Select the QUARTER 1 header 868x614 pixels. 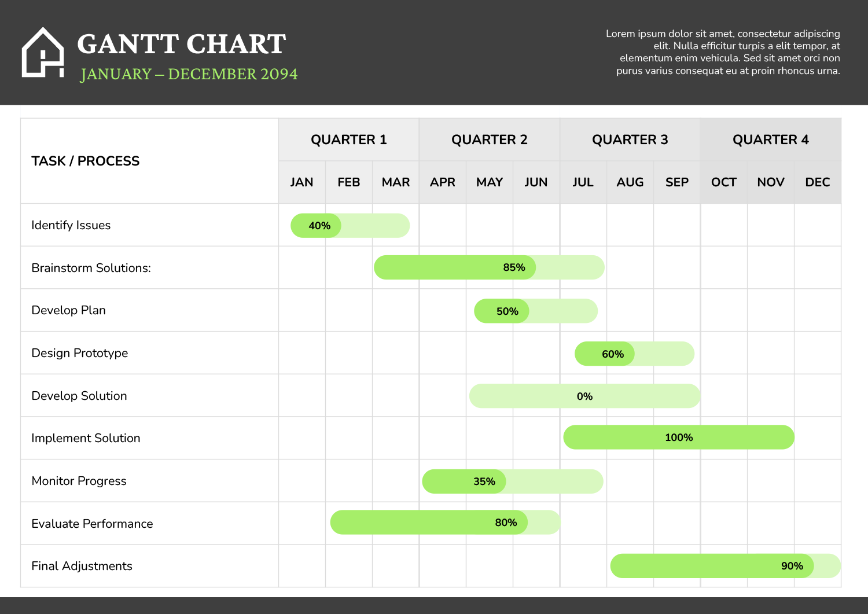coord(349,139)
